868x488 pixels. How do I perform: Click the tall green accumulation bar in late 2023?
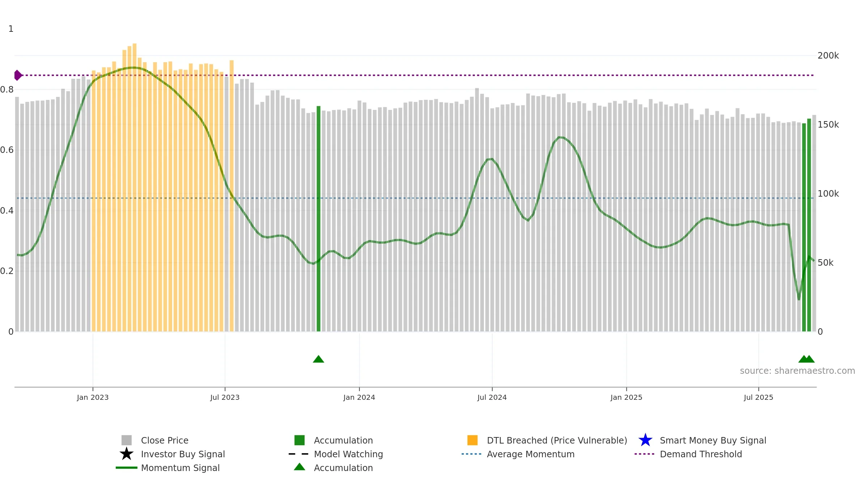(319, 219)
